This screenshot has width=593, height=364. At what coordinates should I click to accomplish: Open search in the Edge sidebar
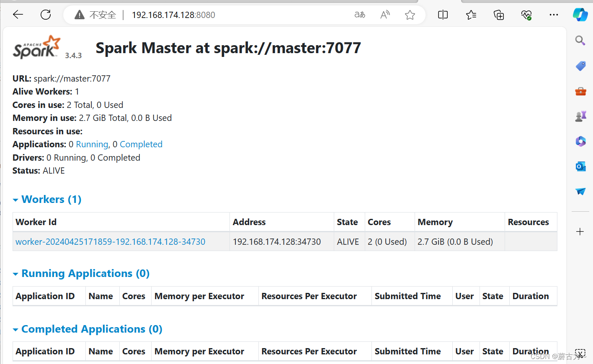(580, 41)
